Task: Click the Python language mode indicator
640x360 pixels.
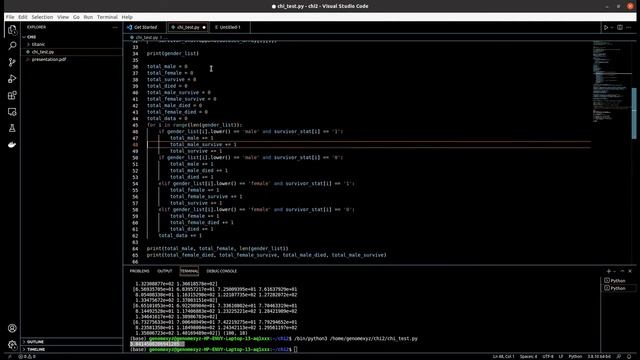Action: point(575,356)
